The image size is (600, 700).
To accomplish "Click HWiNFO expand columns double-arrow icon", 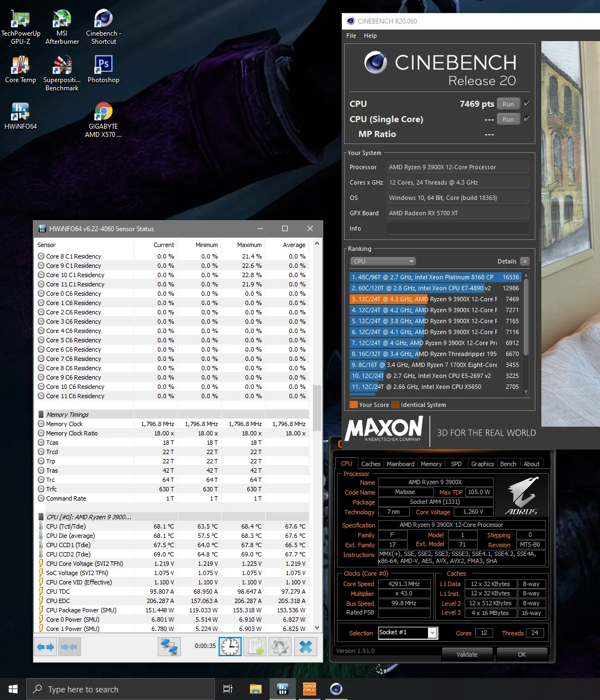I will pyautogui.click(x=46, y=647).
